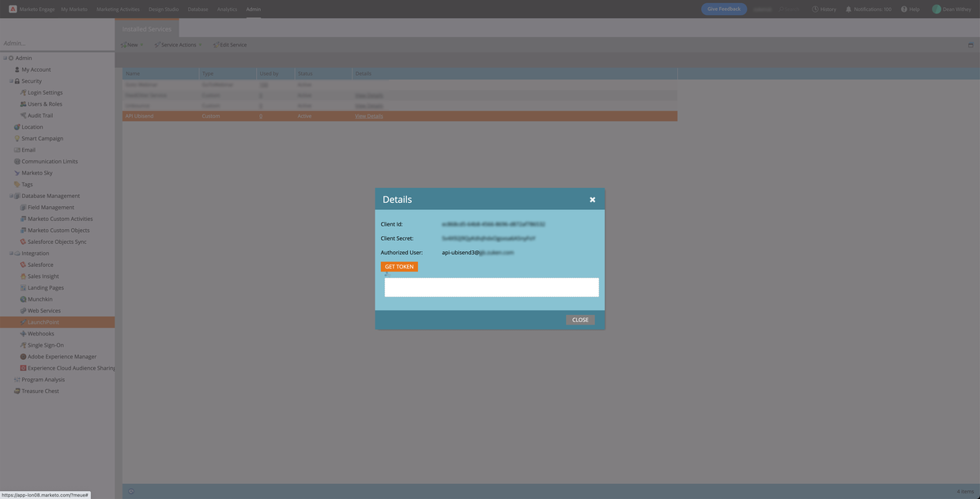Click the Communication Limits icon
Screen dimensions: 980x499
click(17, 161)
